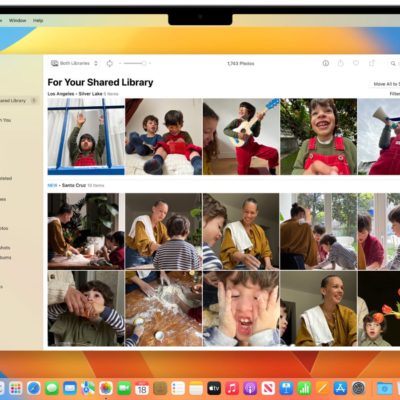This screenshot has height=400, width=400.
Task: Open the Filter dropdown below Move All
Action: tap(395, 94)
